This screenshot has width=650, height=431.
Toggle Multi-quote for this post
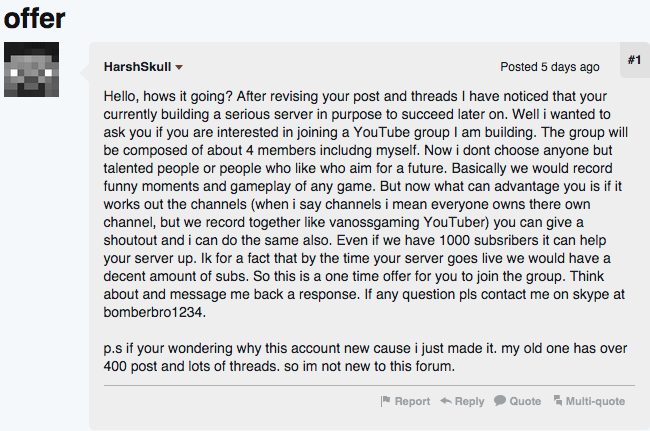coord(594,401)
